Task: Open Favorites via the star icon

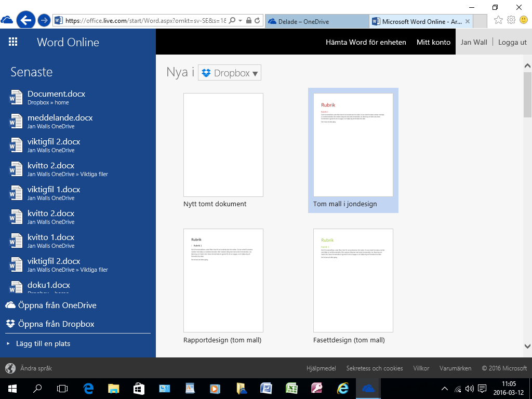Action: [x=498, y=20]
